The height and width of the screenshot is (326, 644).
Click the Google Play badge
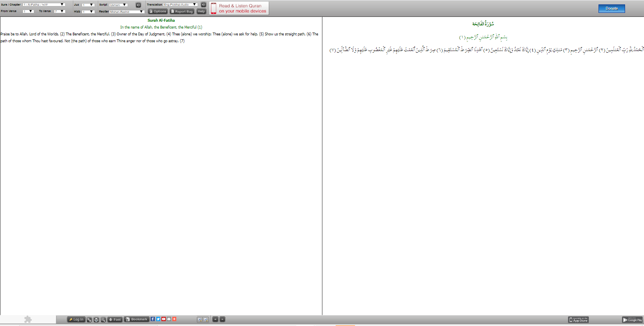pos(632,320)
